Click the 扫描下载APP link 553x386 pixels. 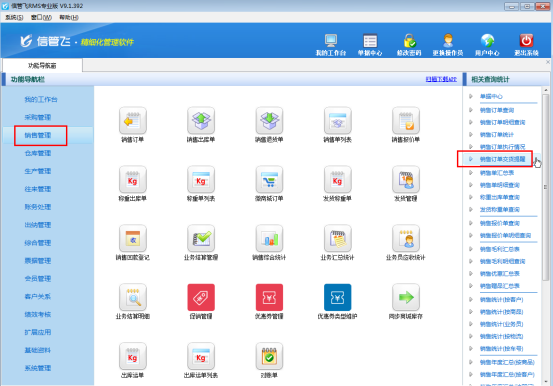[441, 79]
